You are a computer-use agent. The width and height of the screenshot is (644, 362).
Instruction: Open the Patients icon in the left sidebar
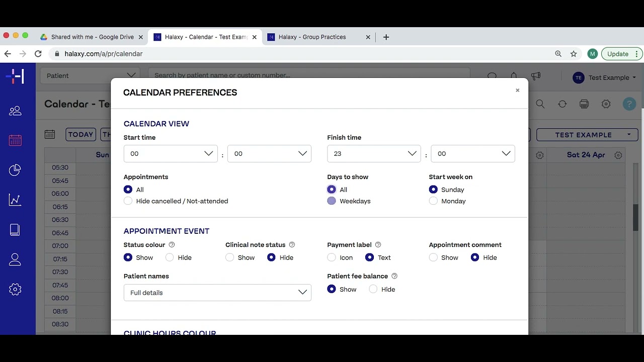click(x=15, y=111)
